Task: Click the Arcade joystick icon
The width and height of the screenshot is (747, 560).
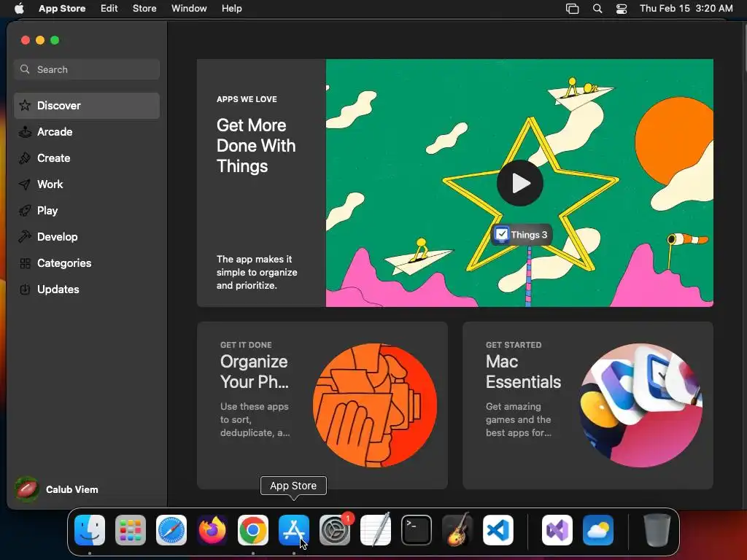Action: pos(25,132)
